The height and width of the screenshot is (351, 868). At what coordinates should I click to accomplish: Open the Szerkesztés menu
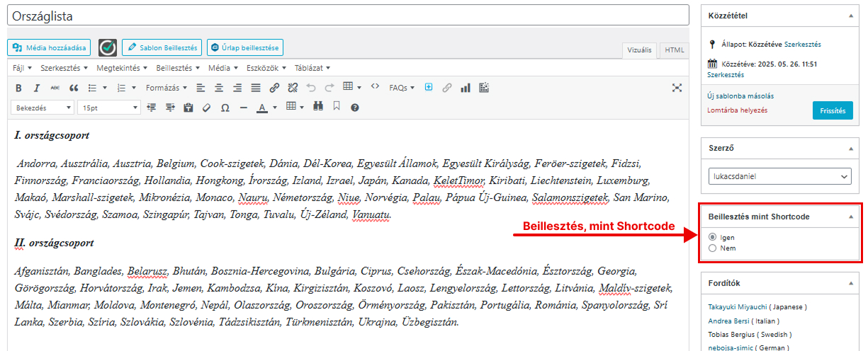(64, 68)
